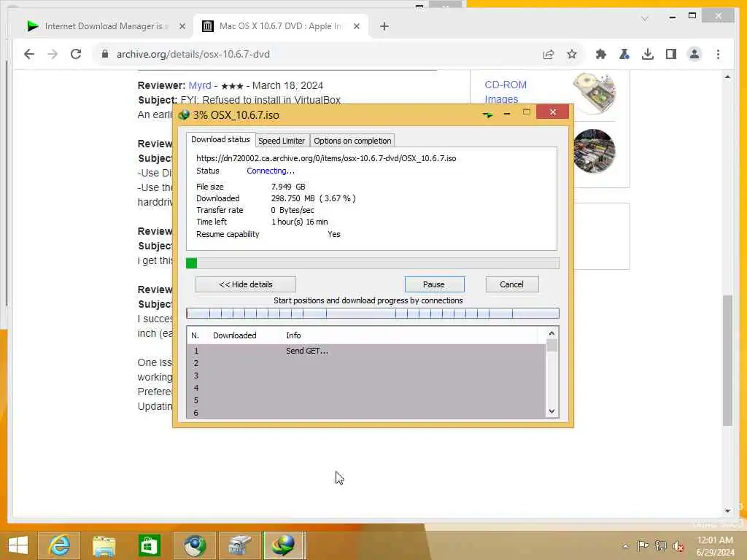Click the connections progress segment bar
The height and width of the screenshot is (560, 747).
coord(373,314)
